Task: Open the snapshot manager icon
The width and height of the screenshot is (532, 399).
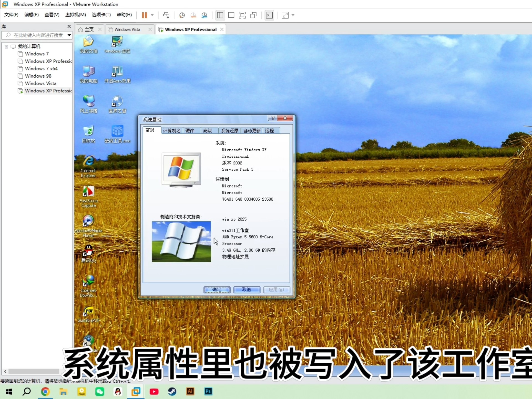Action: click(204, 15)
